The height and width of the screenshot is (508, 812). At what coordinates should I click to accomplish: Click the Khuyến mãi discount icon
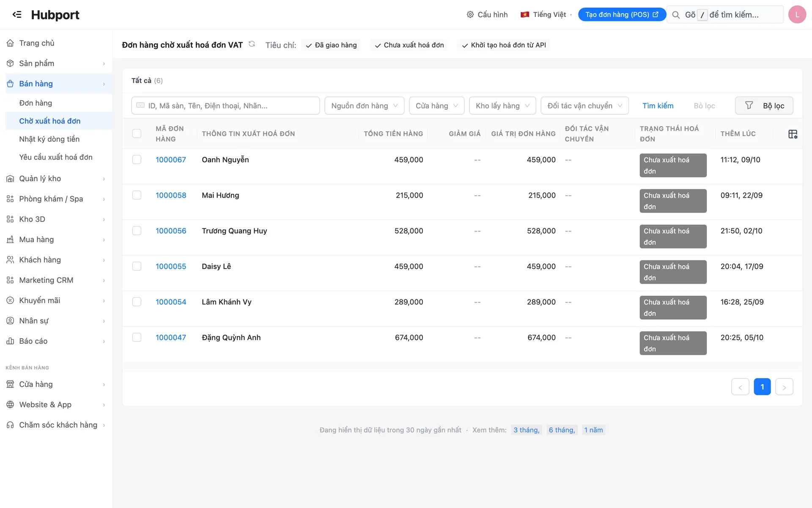coord(10,301)
